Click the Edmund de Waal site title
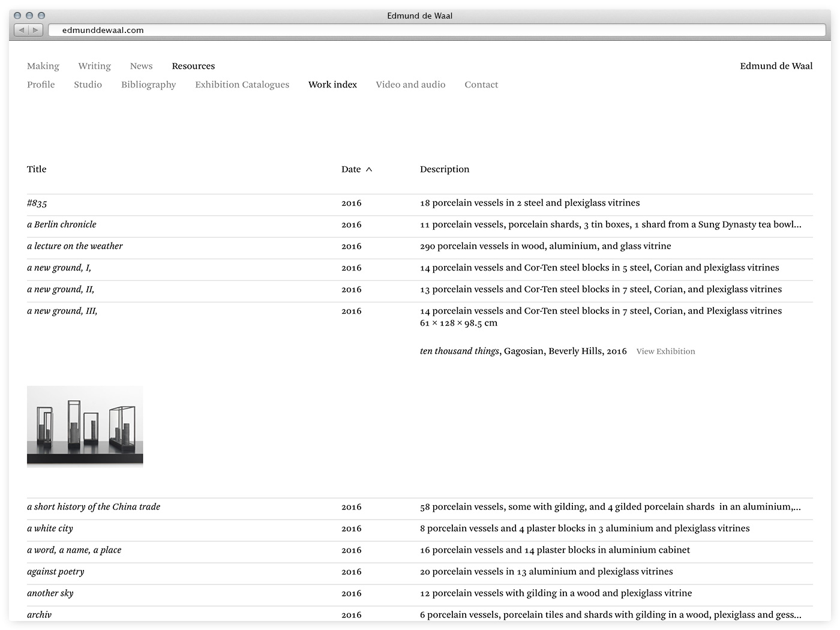The image size is (840, 630). tap(776, 66)
